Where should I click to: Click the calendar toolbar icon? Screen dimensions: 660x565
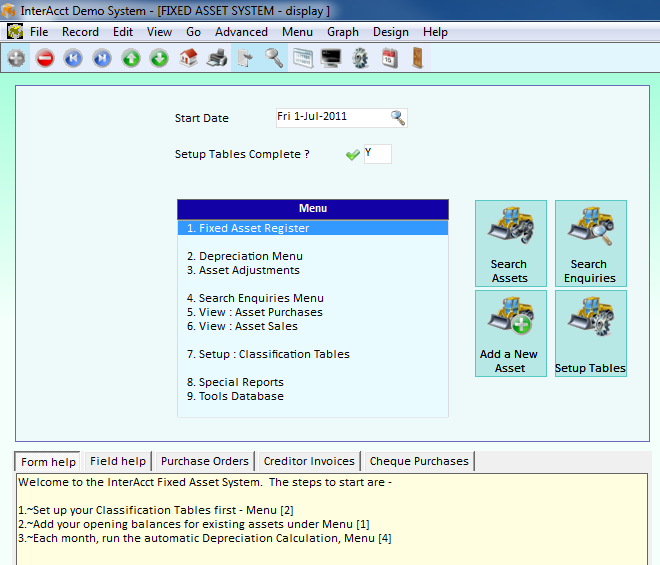tap(389, 58)
